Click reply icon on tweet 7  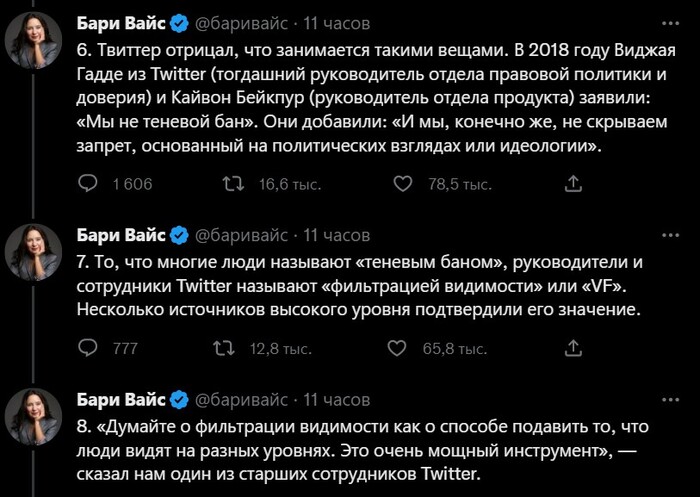pyautogui.click(x=88, y=348)
